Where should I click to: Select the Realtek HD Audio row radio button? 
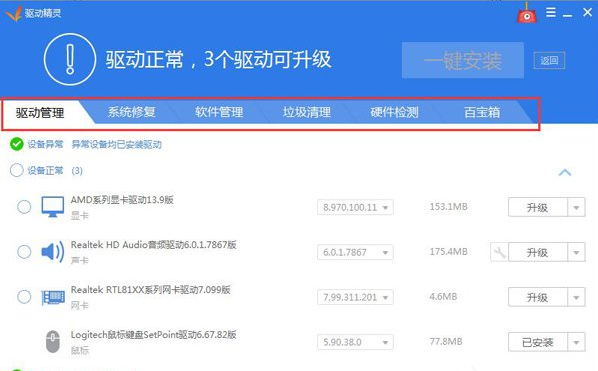24,252
